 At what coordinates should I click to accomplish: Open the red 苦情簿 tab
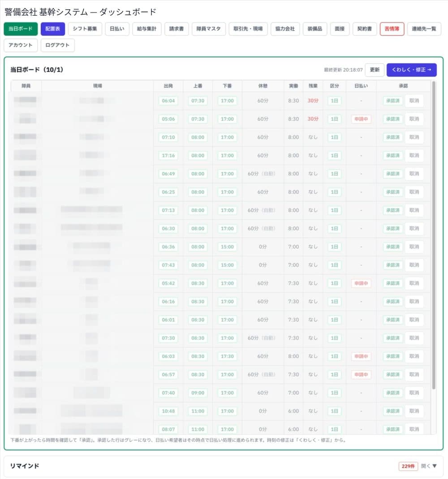[392, 29]
